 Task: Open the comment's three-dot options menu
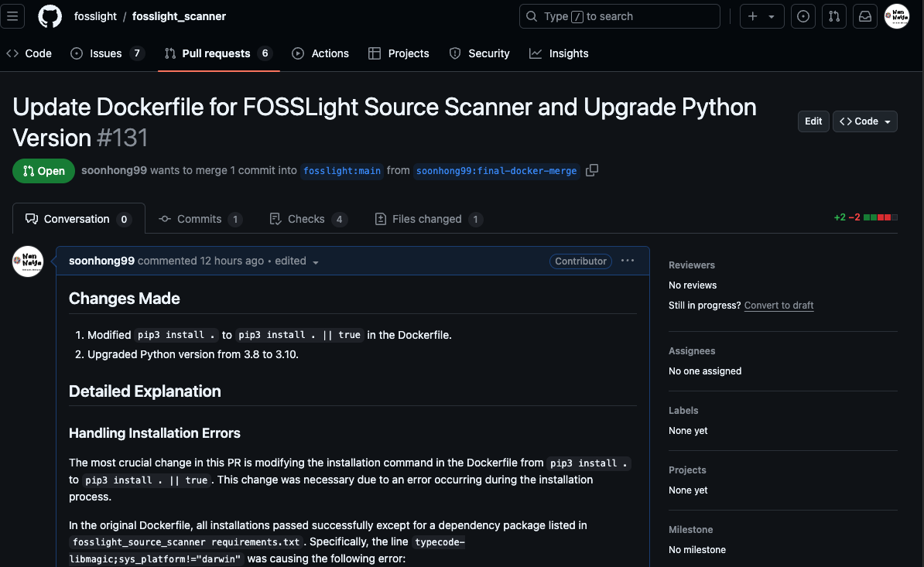628,261
